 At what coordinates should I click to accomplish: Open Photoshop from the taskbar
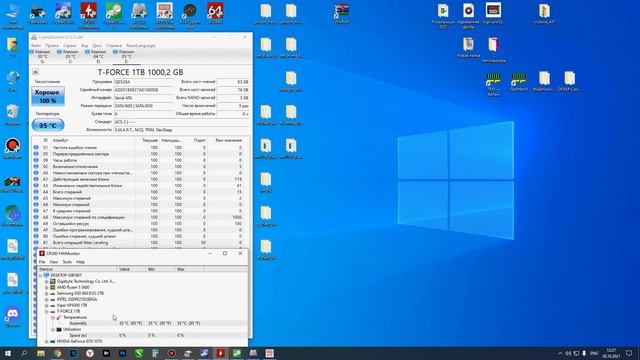pyautogui.click(x=122, y=353)
